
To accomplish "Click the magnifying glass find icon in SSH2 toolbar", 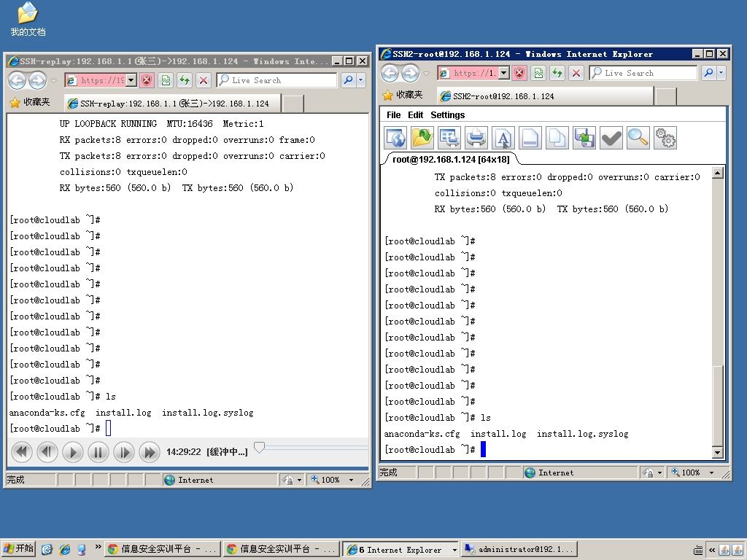I will coord(638,138).
